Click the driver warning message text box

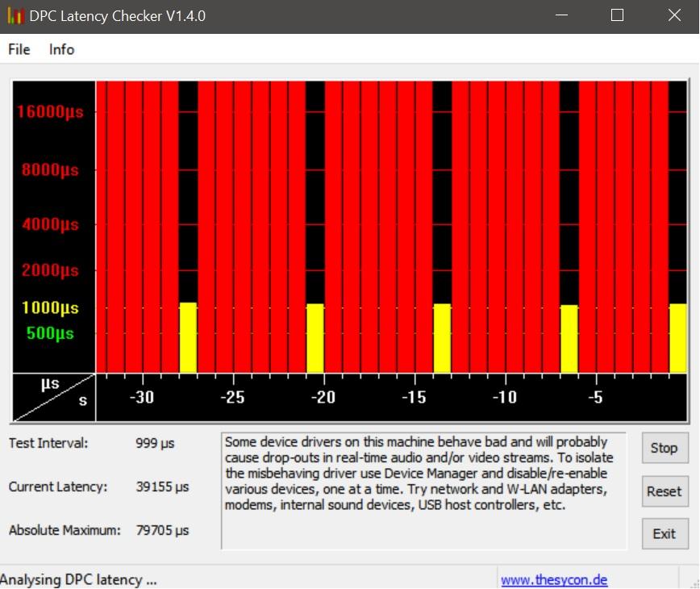[x=423, y=491]
